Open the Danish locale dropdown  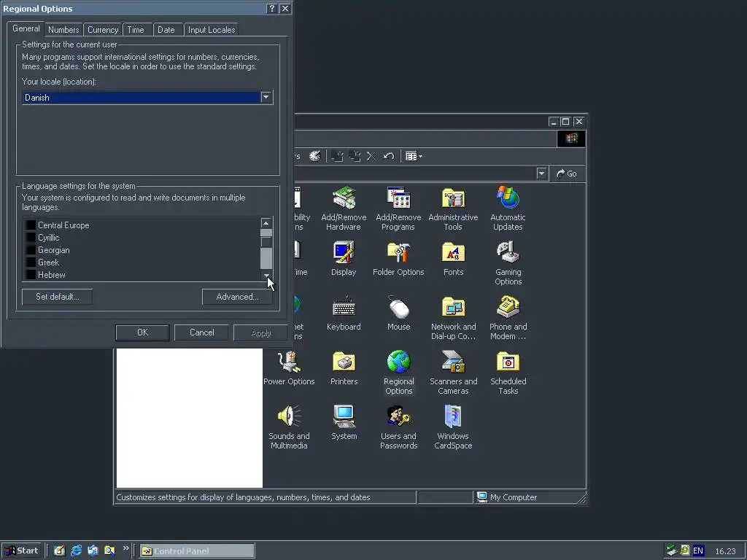[266, 97]
